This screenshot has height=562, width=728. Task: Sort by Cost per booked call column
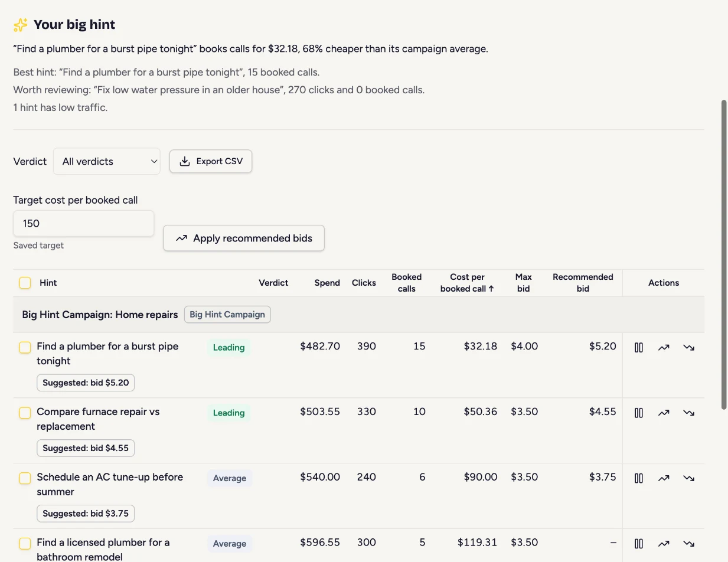467,283
